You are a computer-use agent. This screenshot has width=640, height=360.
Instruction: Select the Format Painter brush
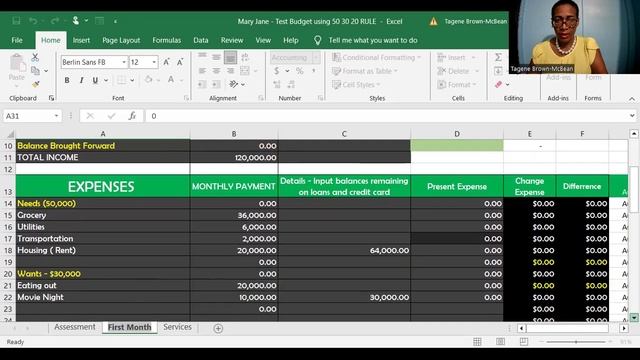(x=36, y=84)
